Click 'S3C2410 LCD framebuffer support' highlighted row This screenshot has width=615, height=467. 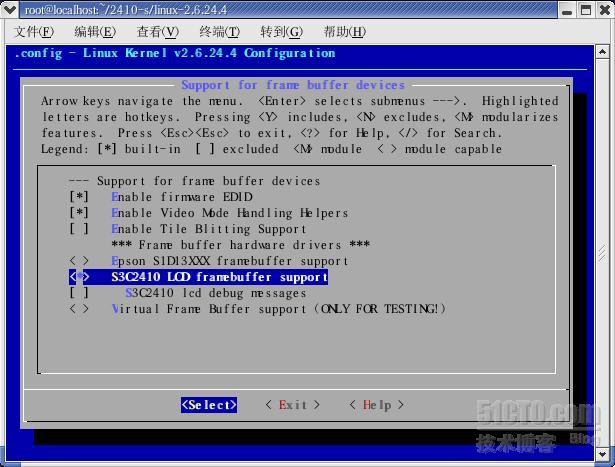[x=198, y=277]
